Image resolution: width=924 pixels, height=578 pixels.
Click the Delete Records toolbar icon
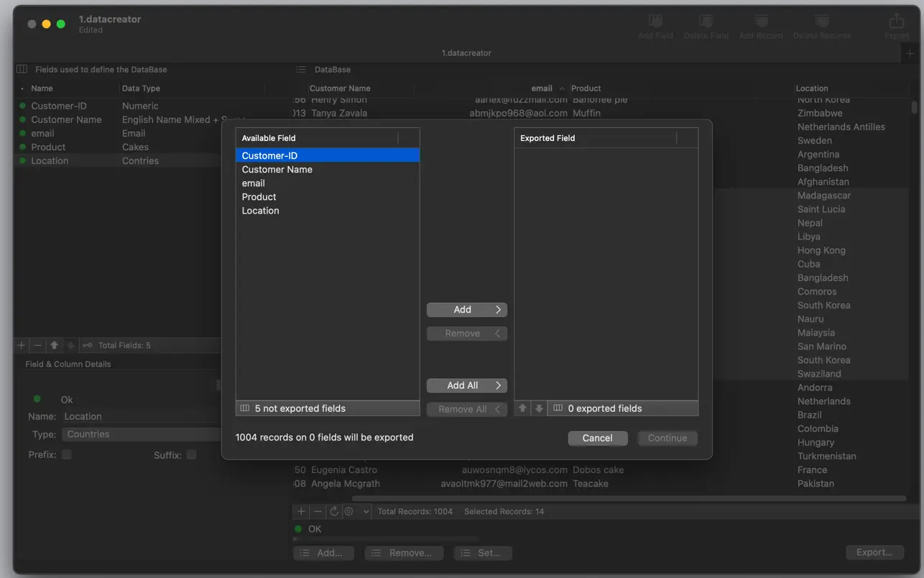(821, 22)
